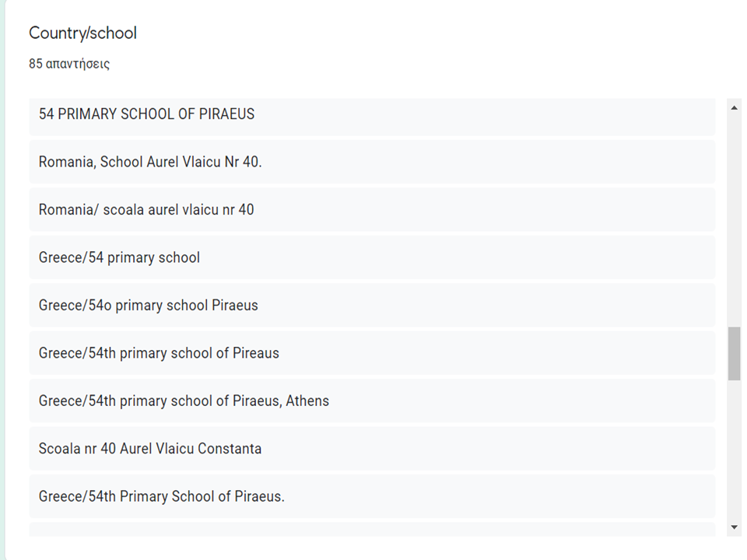Click the word Constanta in the responses
The image size is (747, 560).
point(230,449)
